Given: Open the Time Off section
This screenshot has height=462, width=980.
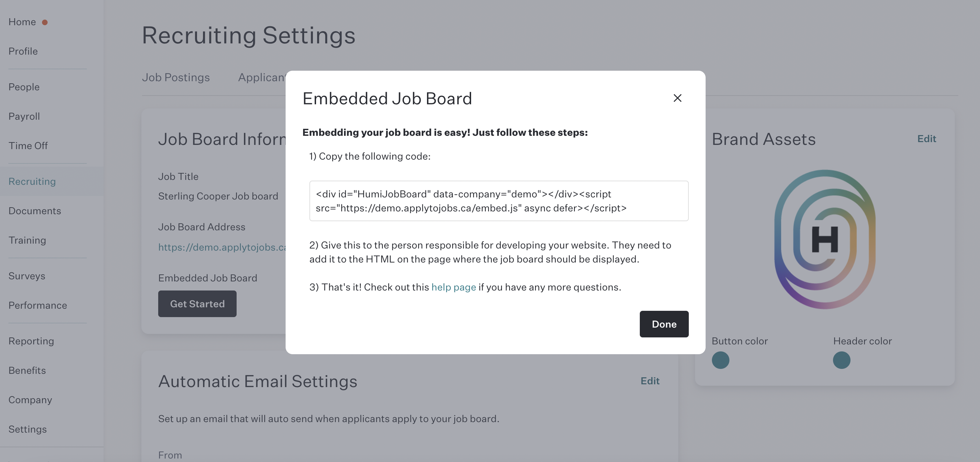Looking at the screenshot, I should [28, 146].
